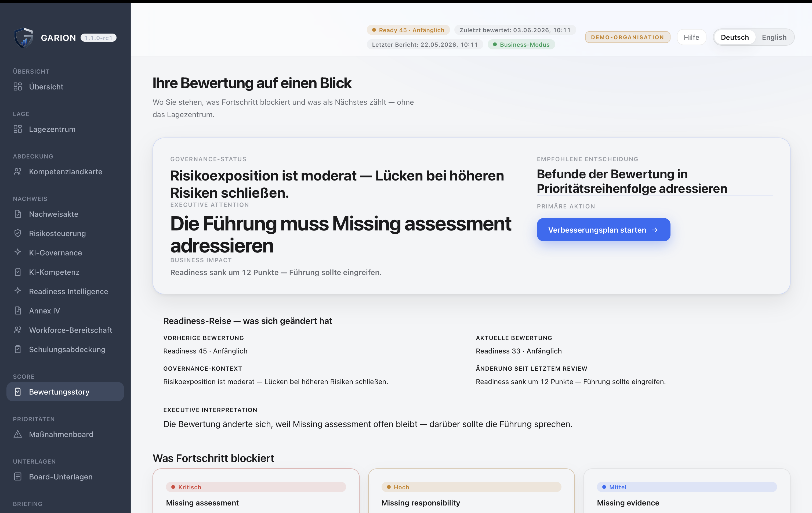Open the Kritisch Missing assessment card
812x513 pixels.
[256, 491]
